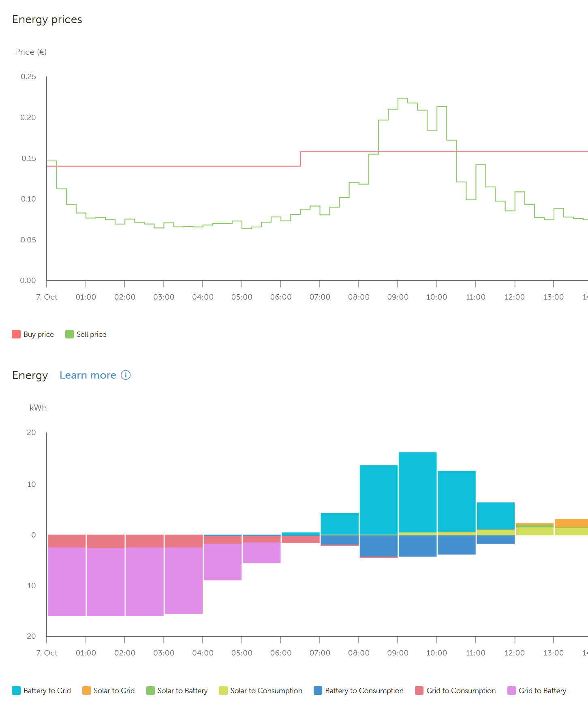Click the Buy price legend label
The height and width of the screenshot is (713, 588).
[x=38, y=334]
